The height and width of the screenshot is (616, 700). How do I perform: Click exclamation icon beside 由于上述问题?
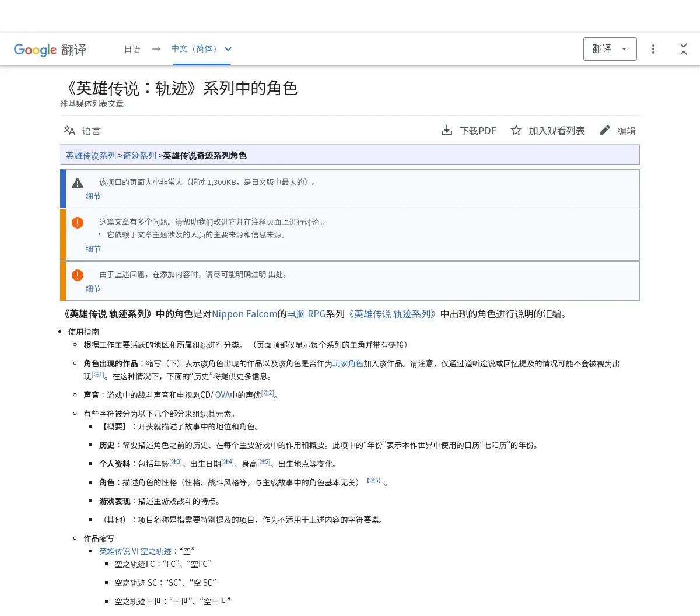tap(78, 275)
